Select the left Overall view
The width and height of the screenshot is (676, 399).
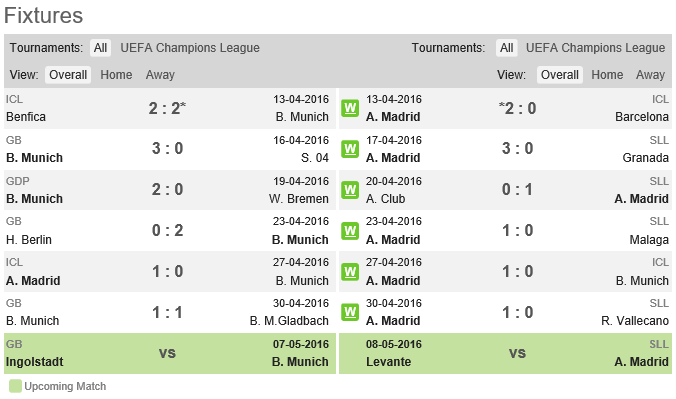pyautogui.click(x=68, y=75)
